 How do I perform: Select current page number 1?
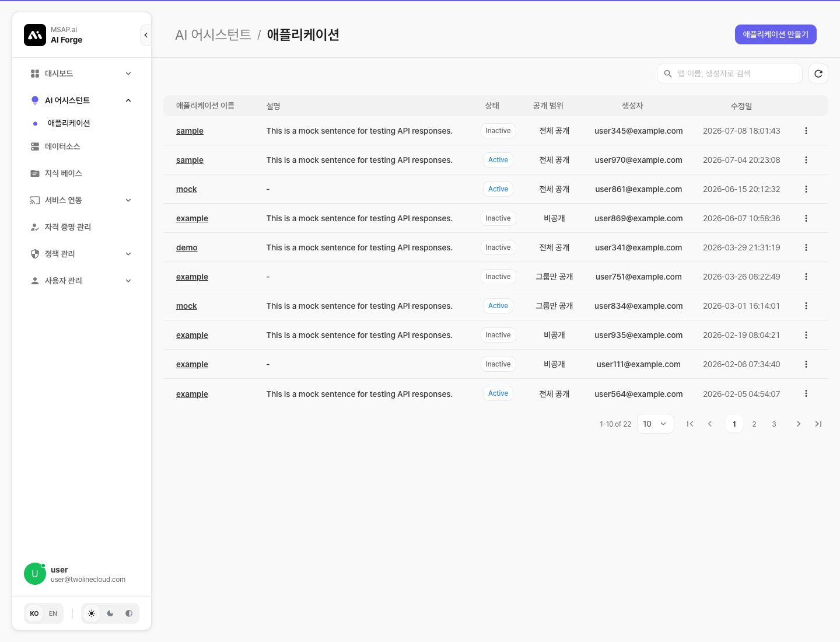[734, 424]
